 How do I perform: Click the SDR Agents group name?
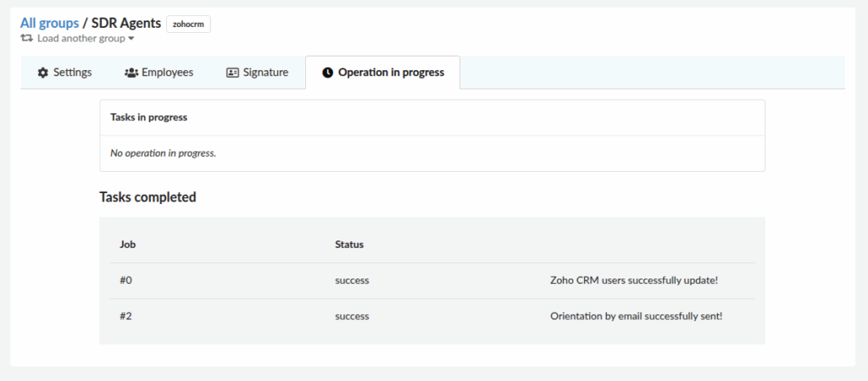click(x=125, y=23)
